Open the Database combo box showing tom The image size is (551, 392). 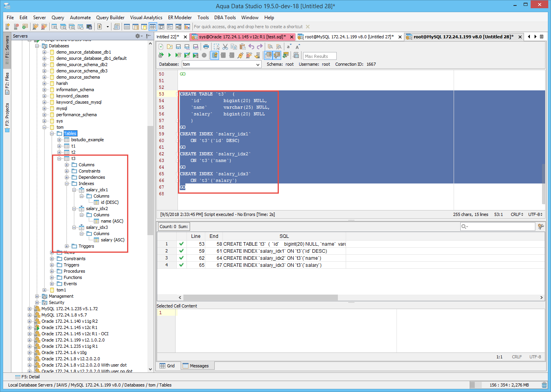click(x=222, y=64)
